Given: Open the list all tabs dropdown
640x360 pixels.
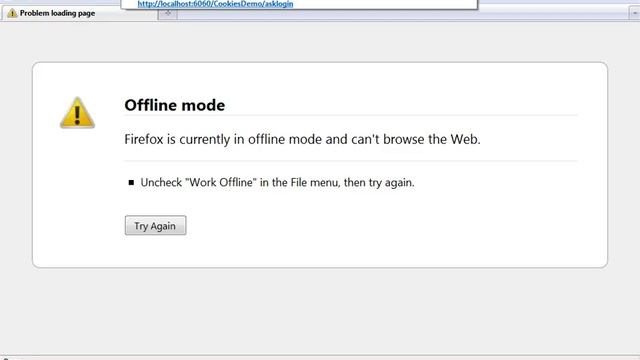Looking at the screenshot, I should (634, 13).
